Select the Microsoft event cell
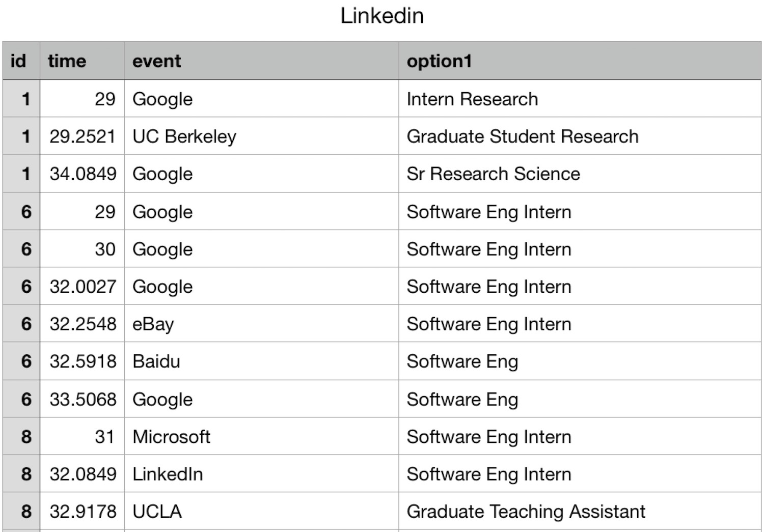Image resolution: width=764 pixels, height=532 pixels. click(171, 436)
